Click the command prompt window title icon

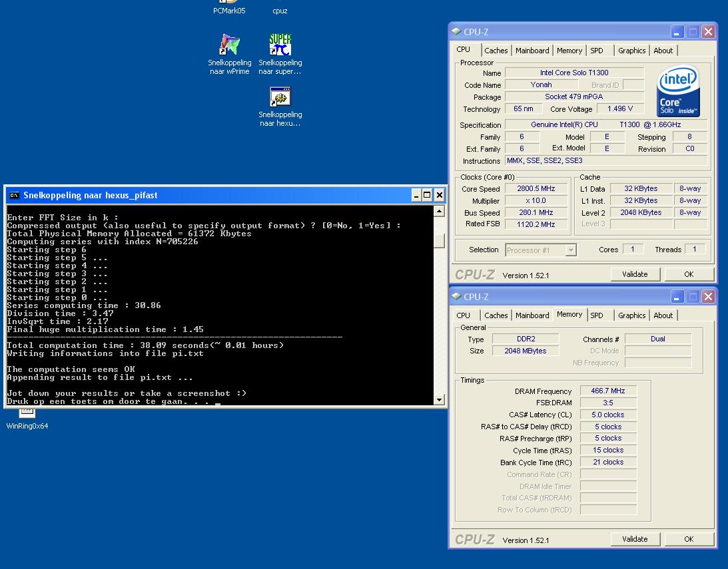click(15, 195)
